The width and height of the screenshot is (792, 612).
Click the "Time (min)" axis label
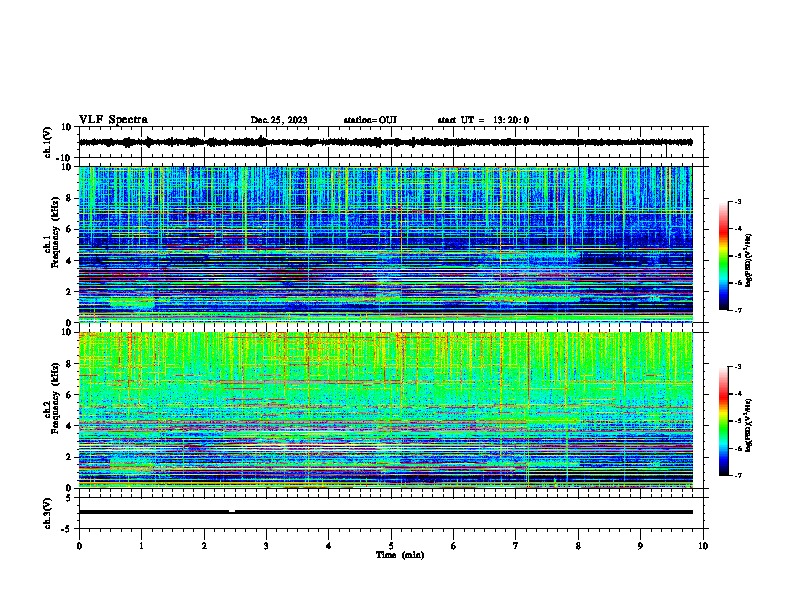(400, 555)
